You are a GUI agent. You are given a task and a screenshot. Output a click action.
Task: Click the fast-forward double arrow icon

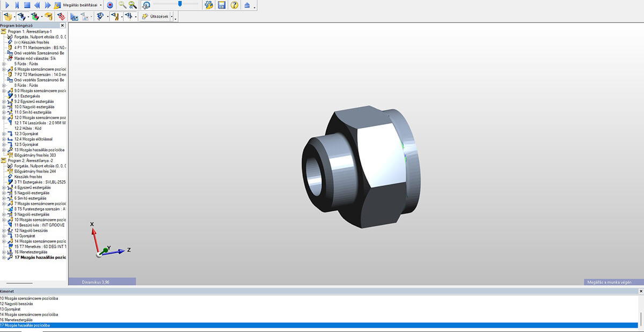point(48,5)
